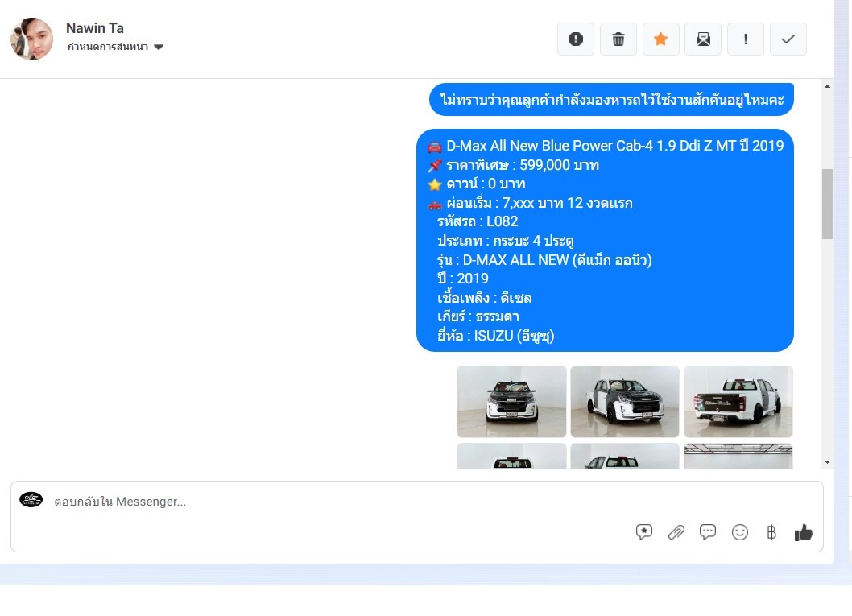Delete conversation with trash icon
This screenshot has width=852, height=616.
coord(618,39)
